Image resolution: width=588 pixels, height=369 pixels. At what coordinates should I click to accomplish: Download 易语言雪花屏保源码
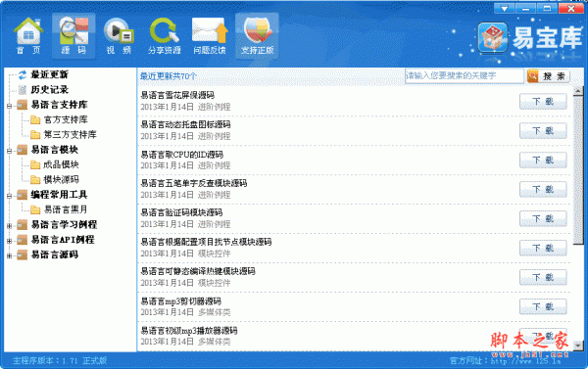tap(543, 101)
